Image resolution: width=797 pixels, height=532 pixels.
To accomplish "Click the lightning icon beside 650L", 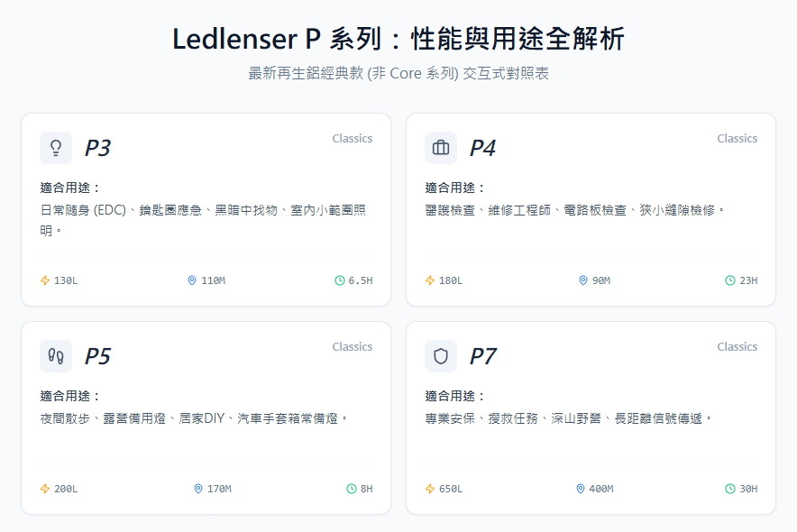I will [430, 489].
